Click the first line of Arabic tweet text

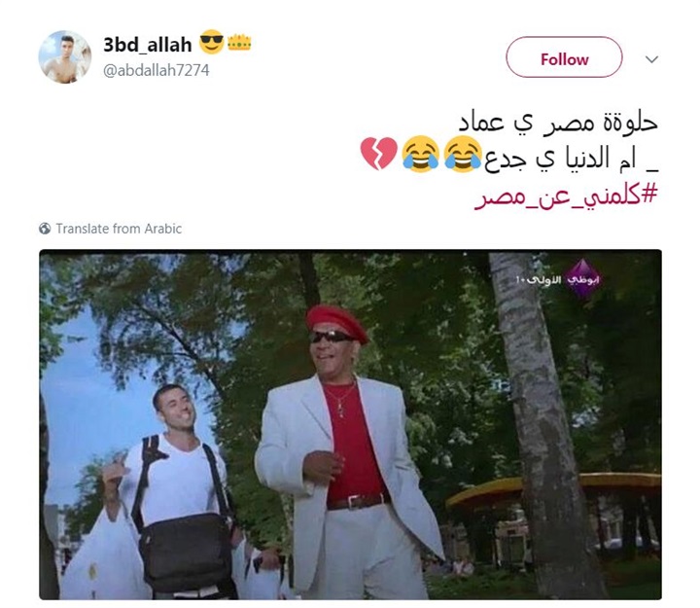(x=558, y=122)
